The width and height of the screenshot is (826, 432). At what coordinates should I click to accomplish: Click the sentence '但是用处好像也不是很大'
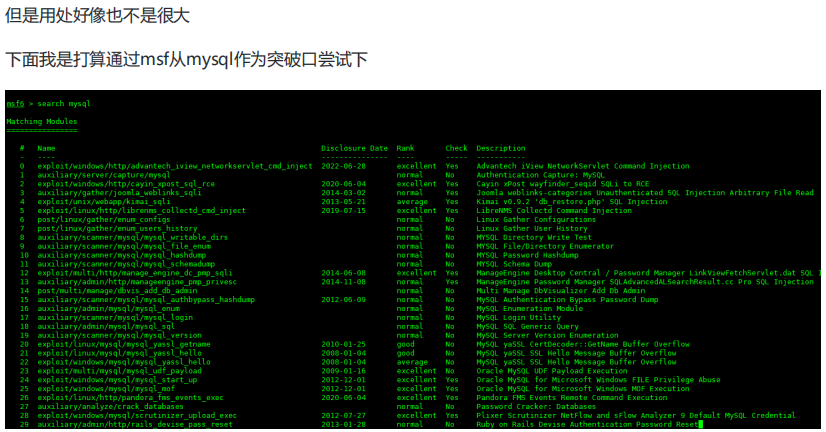click(97, 15)
